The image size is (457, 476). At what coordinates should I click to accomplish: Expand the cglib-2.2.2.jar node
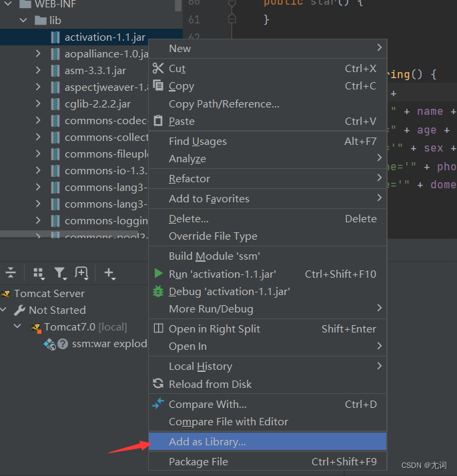[38, 104]
